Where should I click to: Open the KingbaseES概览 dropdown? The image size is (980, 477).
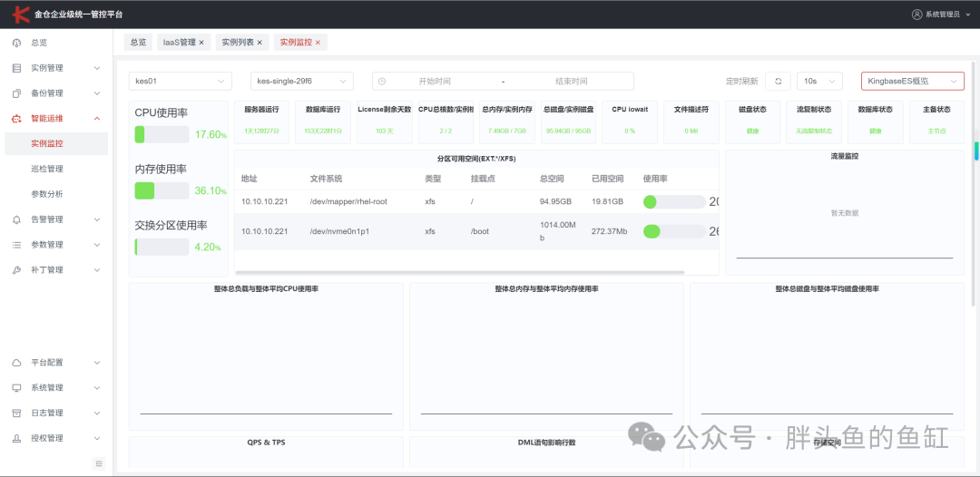pyautogui.click(x=913, y=82)
